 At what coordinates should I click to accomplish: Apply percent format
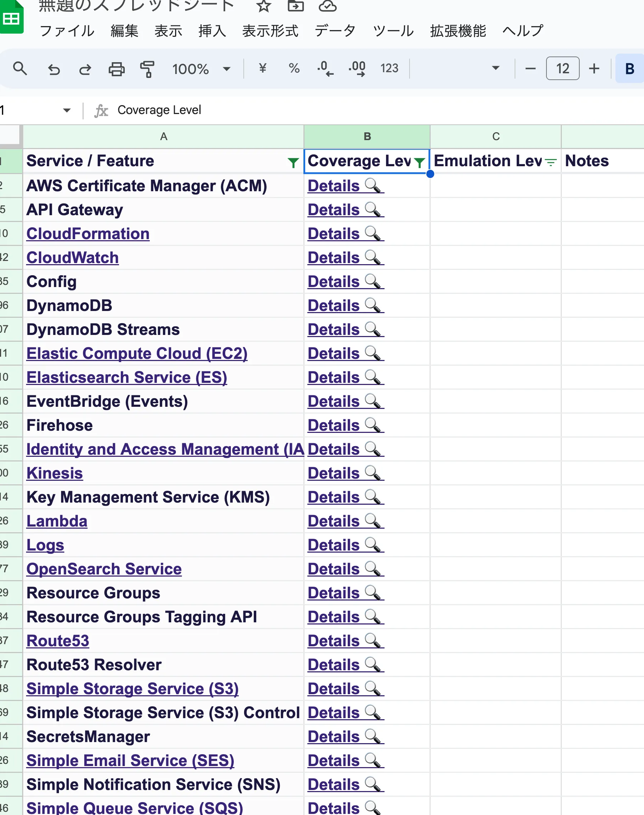click(294, 68)
